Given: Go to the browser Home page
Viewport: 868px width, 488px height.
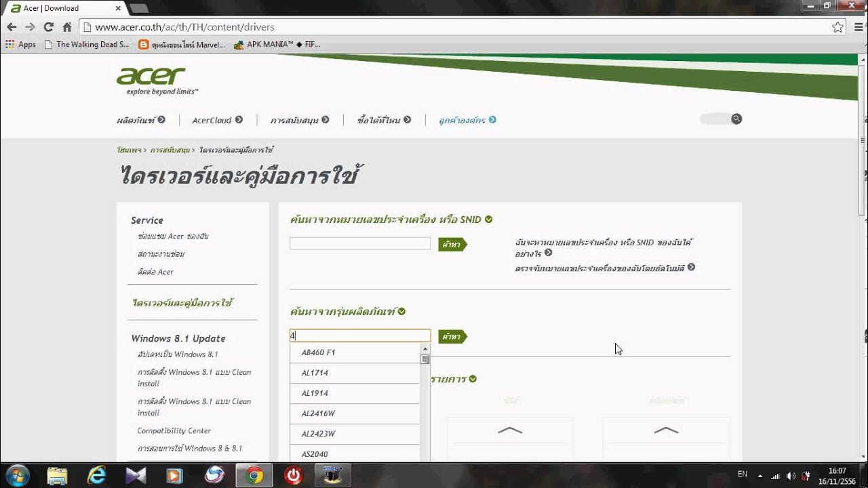Looking at the screenshot, I should [x=66, y=27].
